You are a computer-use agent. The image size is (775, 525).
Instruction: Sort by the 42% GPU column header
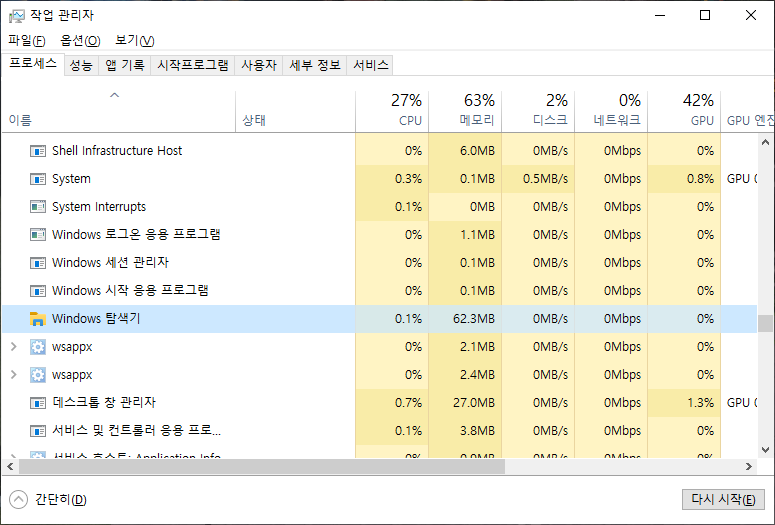[685, 112]
